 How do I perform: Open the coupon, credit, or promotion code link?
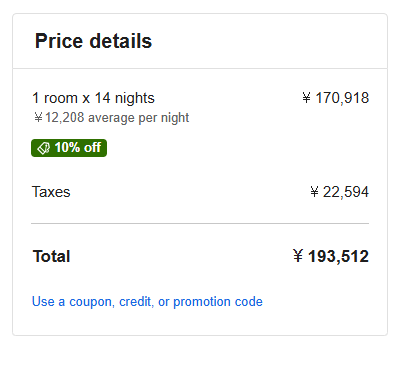(147, 302)
